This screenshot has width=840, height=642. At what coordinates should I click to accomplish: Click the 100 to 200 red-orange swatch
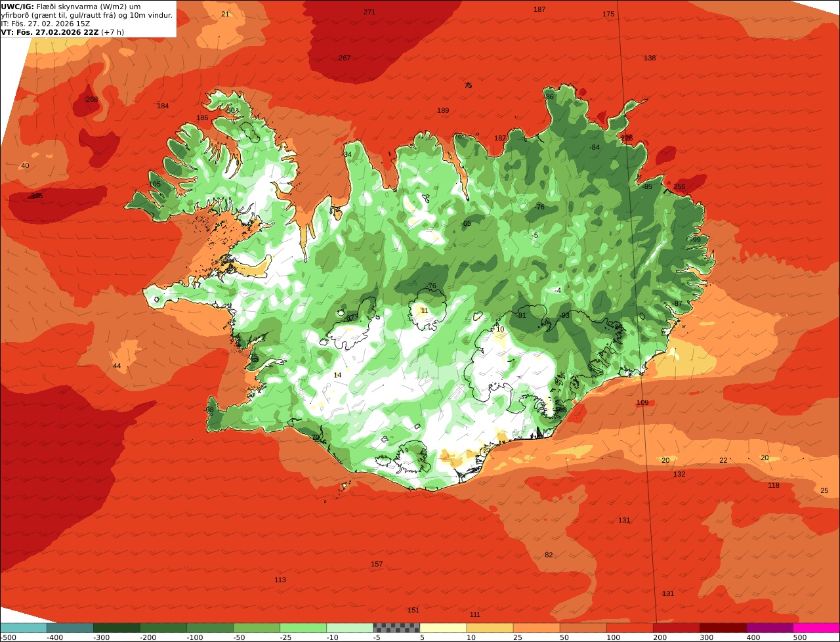tap(629, 628)
